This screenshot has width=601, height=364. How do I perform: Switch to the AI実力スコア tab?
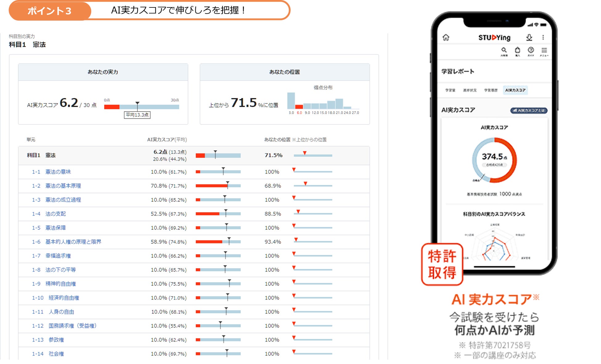pos(515,90)
